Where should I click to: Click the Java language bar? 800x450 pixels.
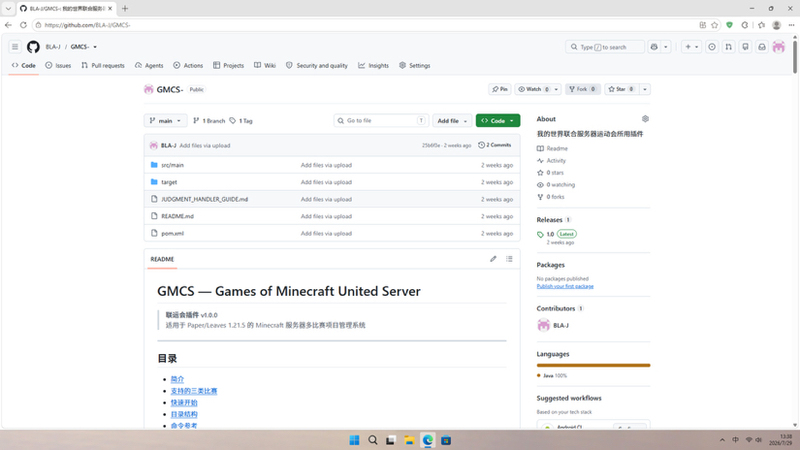click(593, 365)
